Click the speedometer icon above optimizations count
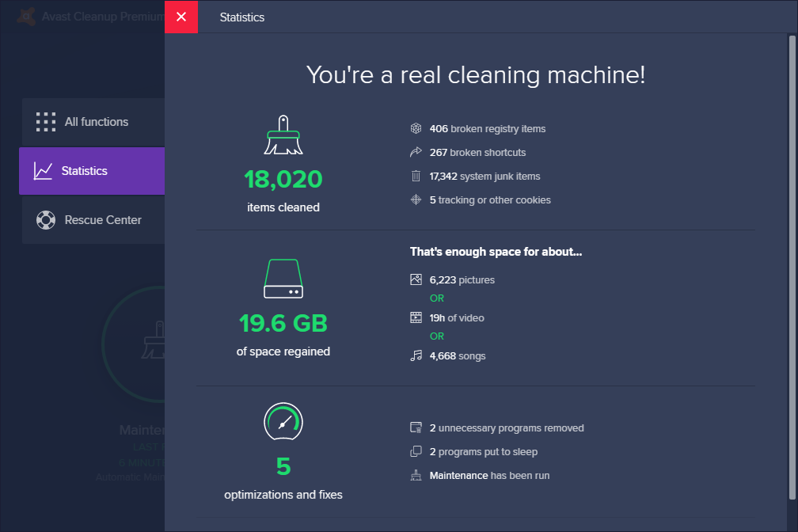This screenshot has height=532, width=798. [x=283, y=422]
